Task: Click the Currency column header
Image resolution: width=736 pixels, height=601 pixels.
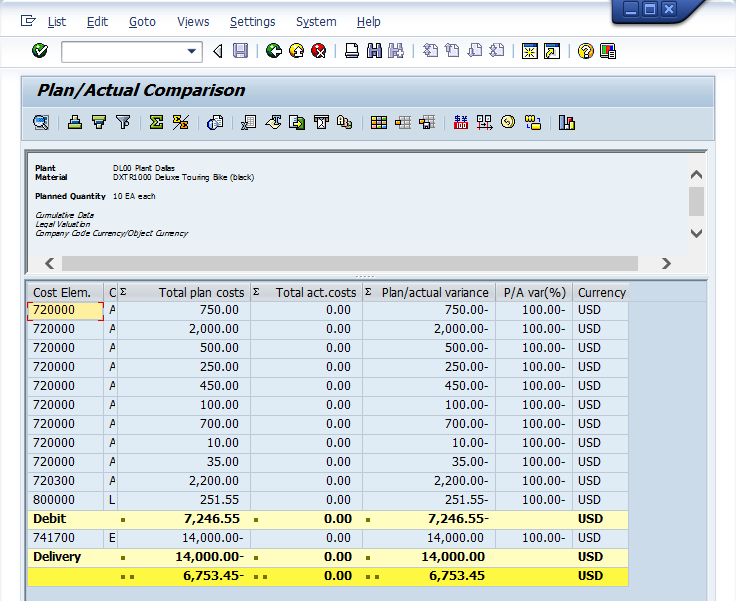Action: click(x=600, y=293)
